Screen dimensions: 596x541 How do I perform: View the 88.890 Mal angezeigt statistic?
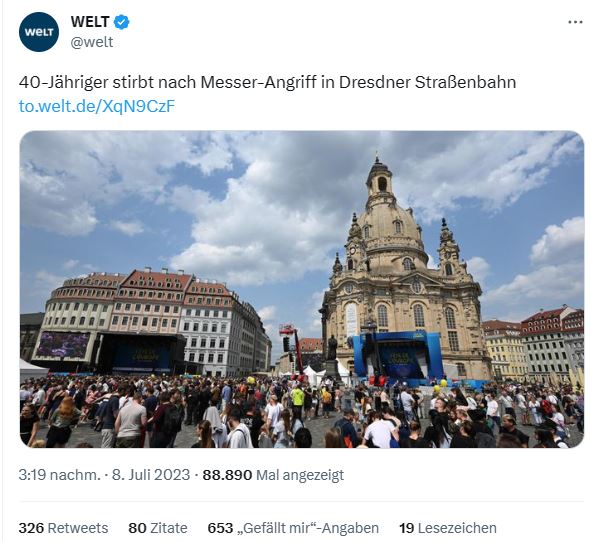(273, 475)
